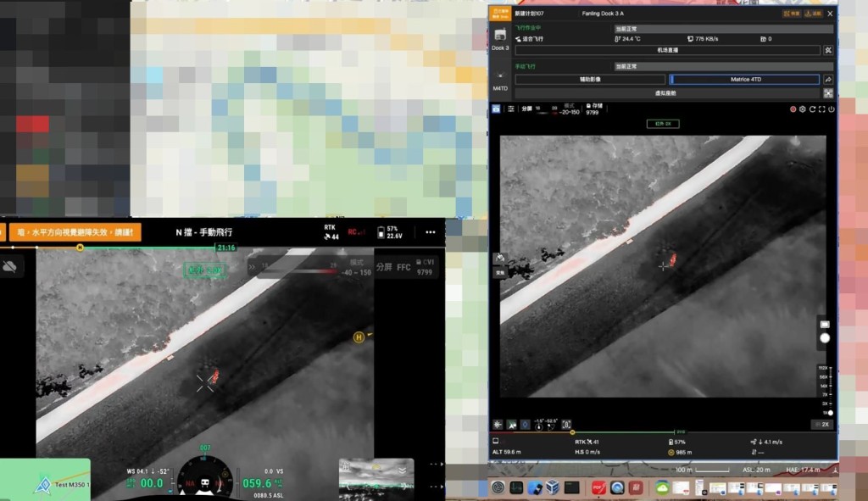Open the camera settings gear icon
This screenshot has width=868, height=501.
(803, 109)
